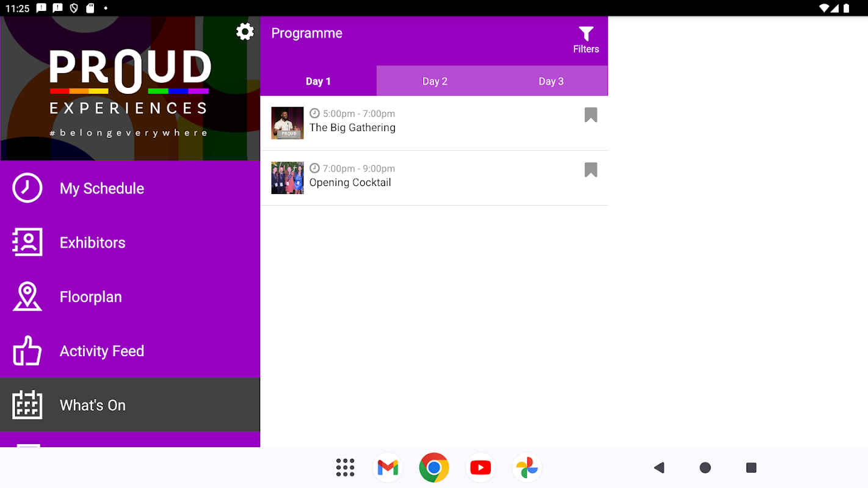Screen dimensions: 868x488
Task: Click the clock icon beside 7:00pm
Action: tap(314, 168)
